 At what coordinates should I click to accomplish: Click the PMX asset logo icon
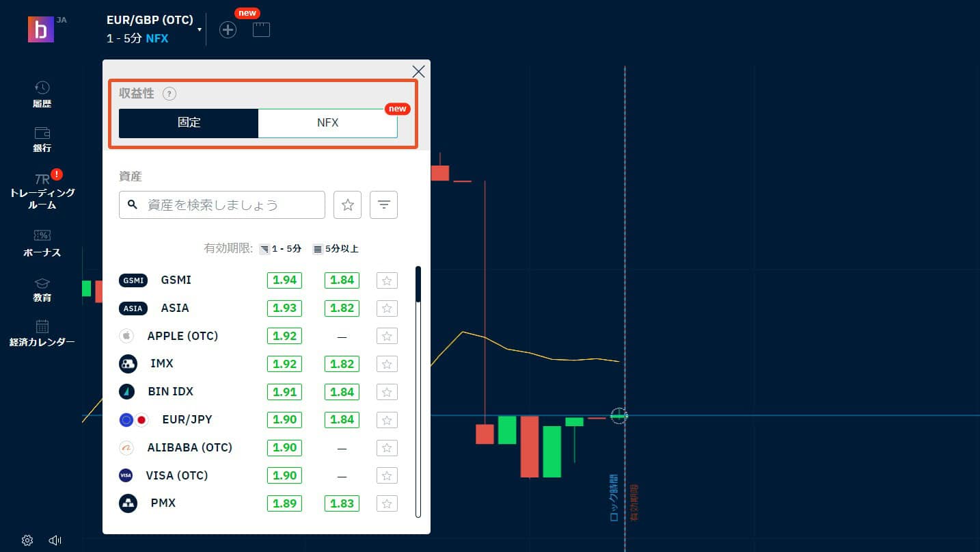pos(128,504)
